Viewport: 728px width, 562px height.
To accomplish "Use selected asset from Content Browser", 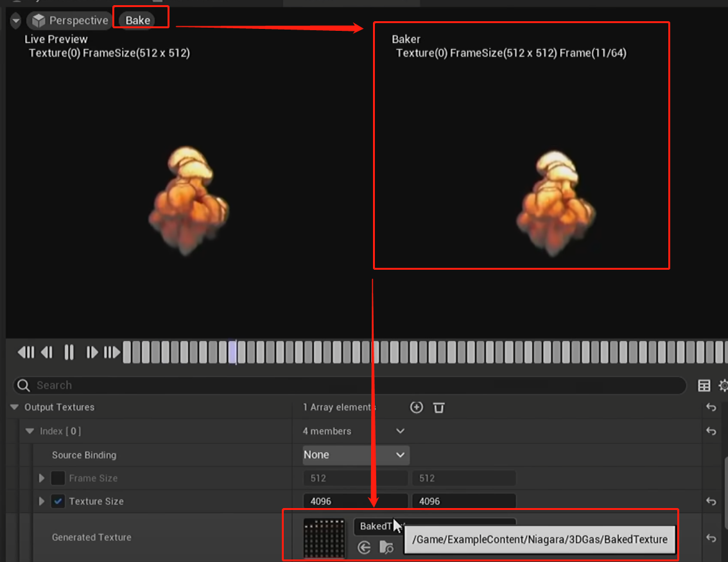I will (x=364, y=548).
